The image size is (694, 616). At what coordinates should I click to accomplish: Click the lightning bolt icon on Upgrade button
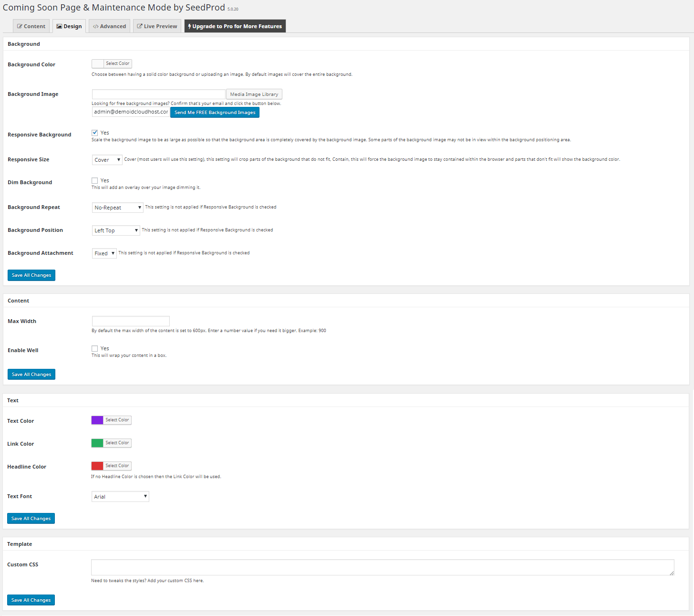coord(189,26)
